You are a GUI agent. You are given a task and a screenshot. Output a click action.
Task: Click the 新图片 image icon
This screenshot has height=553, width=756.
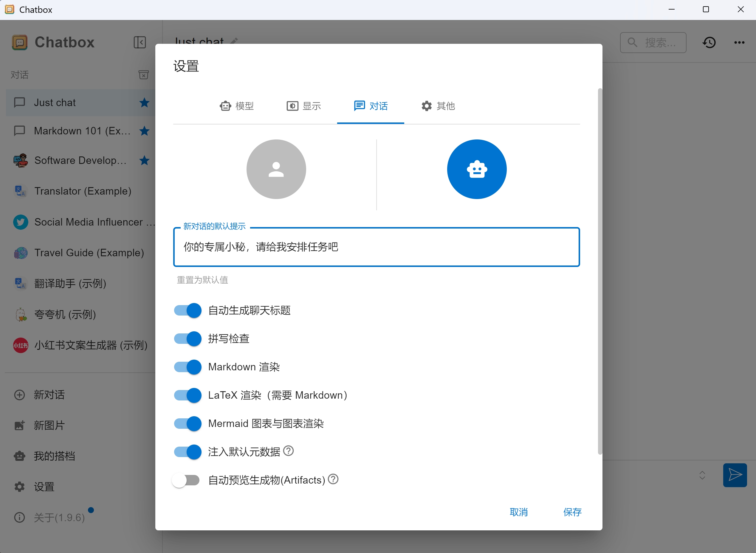(x=19, y=425)
